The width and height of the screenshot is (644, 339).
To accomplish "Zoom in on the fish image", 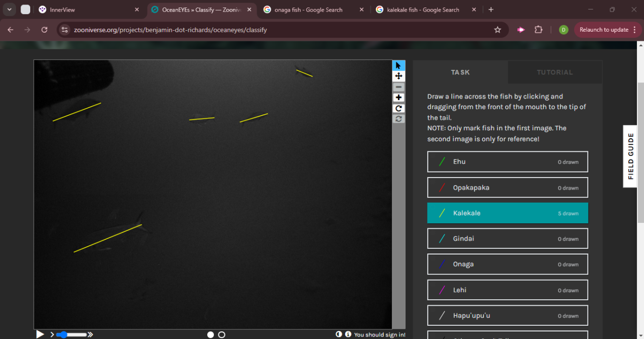I will coord(398,98).
